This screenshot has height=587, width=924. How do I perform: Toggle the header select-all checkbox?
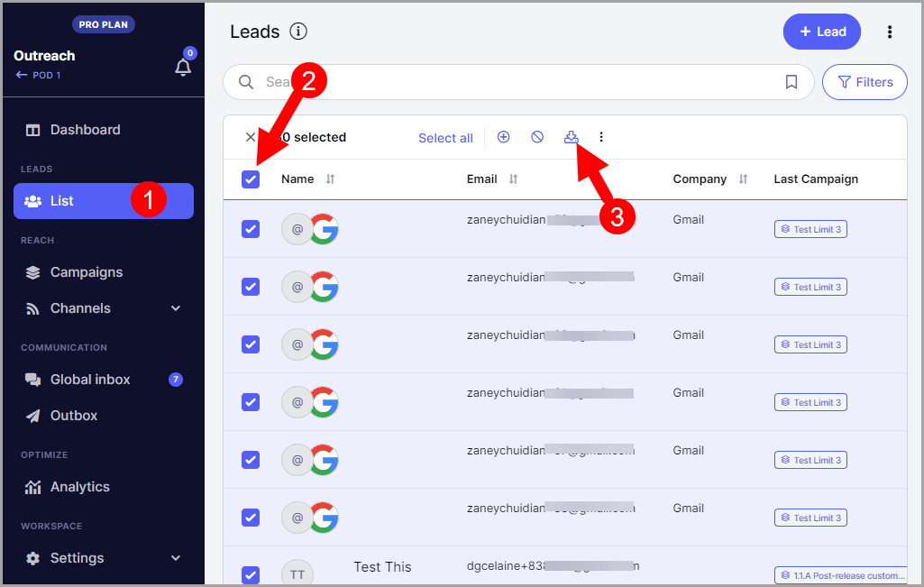coord(251,179)
